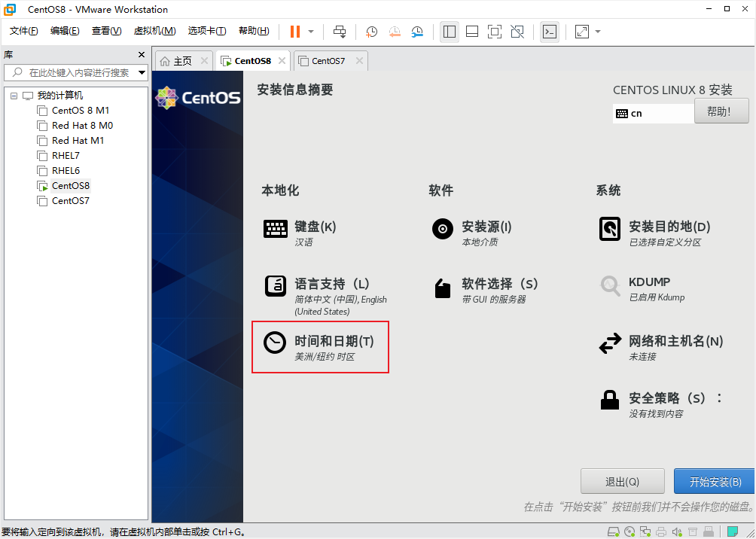
Task: Close the 主页 tab
Action: tap(204, 61)
